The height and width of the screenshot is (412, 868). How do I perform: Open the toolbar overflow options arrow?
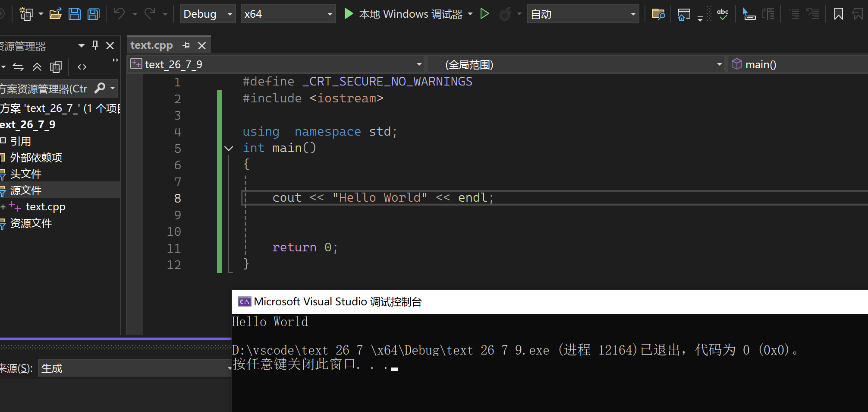(x=700, y=18)
